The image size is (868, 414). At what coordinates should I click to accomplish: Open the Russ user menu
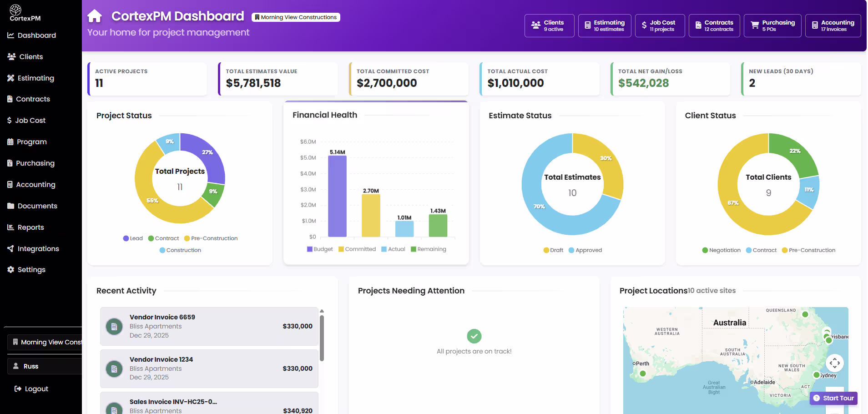coord(31,366)
